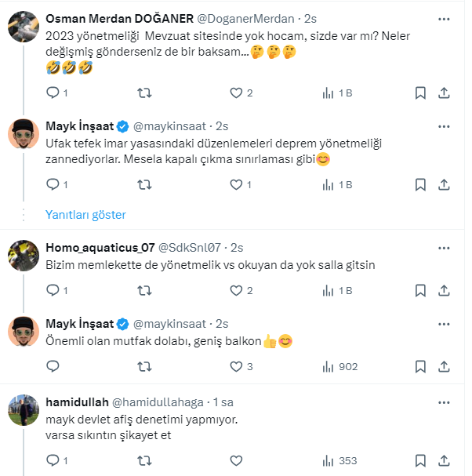The height and width of the screenshot is (476, 472).
Task: Click hamidullah's profile avatar
Action: (24, 409)
